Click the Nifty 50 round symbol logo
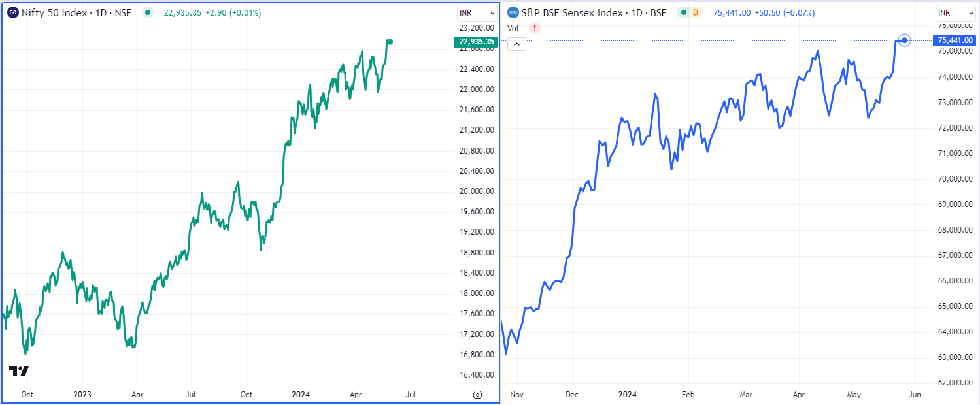Screen dimensions: 980x405 click(12, 12)
